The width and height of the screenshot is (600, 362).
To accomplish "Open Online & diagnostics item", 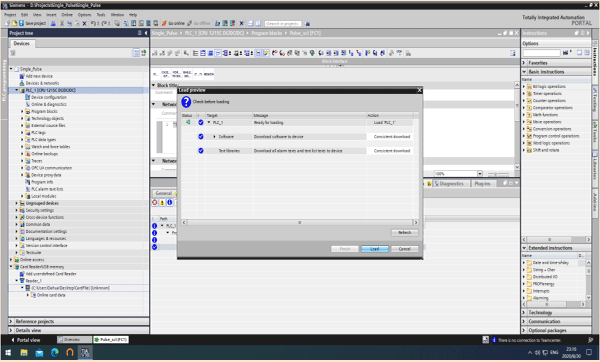I will [x=49, y=104].
